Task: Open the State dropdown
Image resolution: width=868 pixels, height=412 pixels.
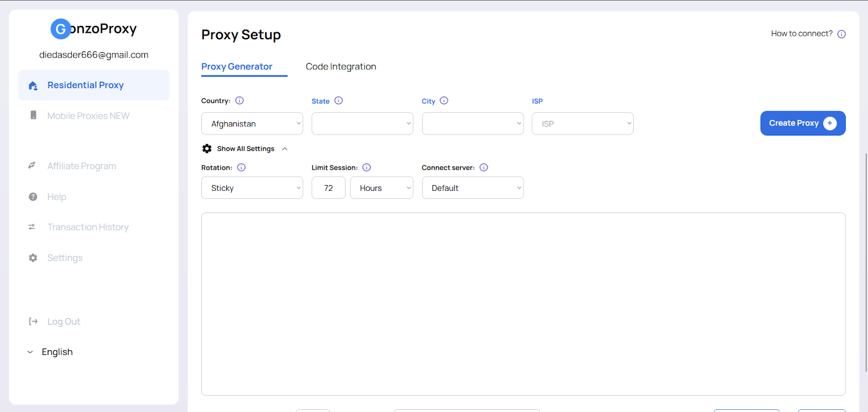Action: [362, 124]
